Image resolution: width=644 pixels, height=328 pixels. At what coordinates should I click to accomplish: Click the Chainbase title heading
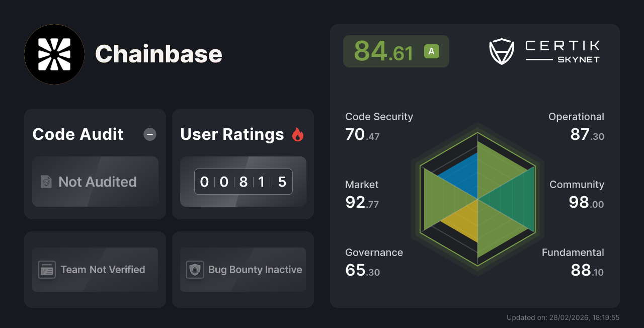click(159, 54)
